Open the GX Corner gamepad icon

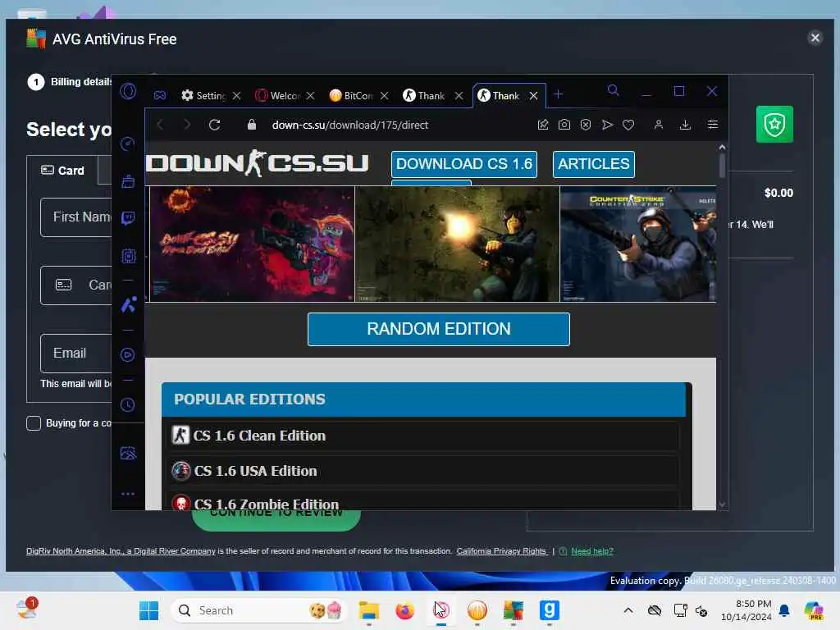[x=160, y=95]
